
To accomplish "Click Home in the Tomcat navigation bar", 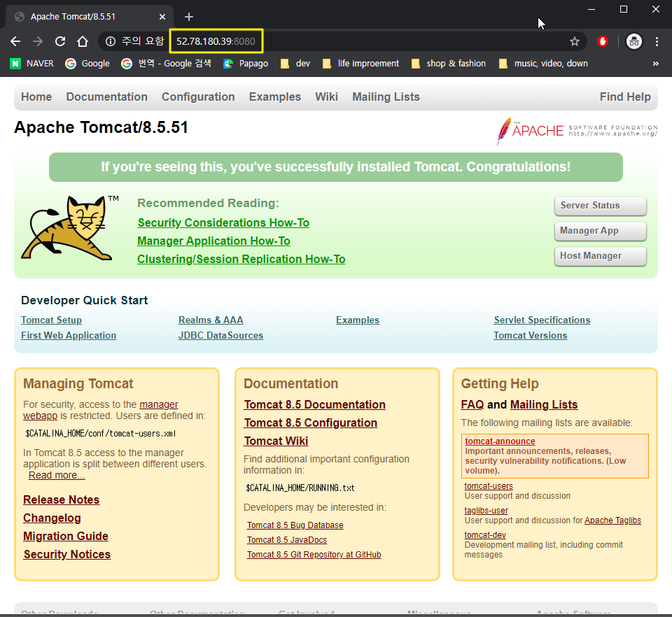I will (36, 97).
